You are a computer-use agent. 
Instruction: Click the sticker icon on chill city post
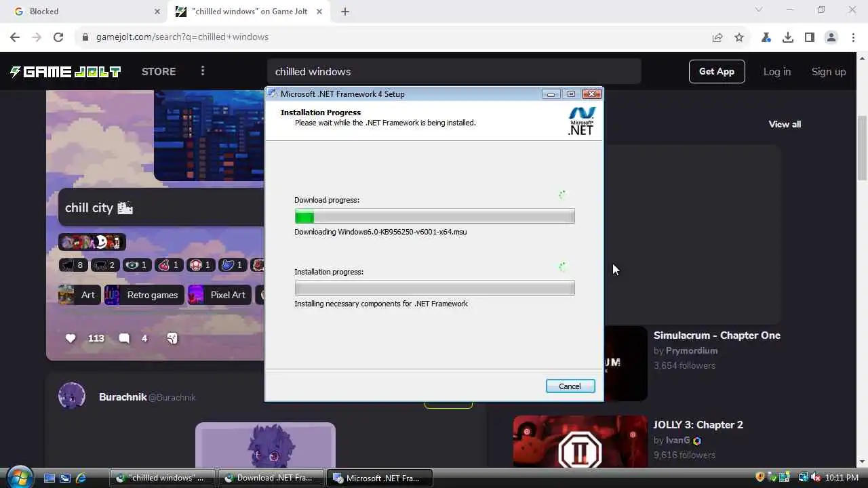point(172,338)
